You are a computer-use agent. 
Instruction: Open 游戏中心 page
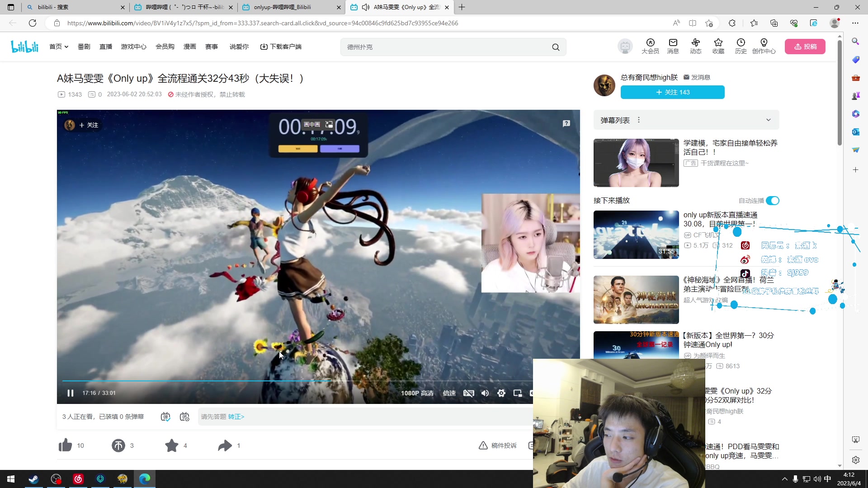(x=134, y=47)
